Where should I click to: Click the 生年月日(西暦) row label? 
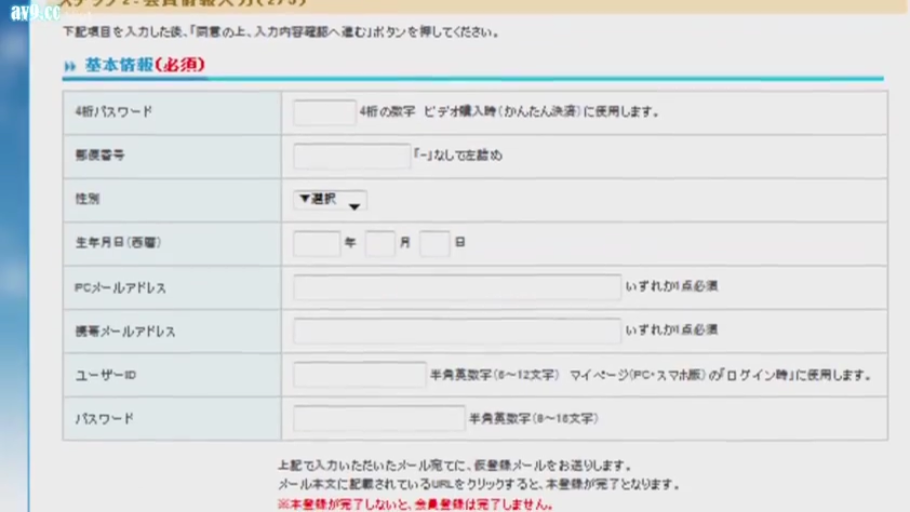pos(118,244)
